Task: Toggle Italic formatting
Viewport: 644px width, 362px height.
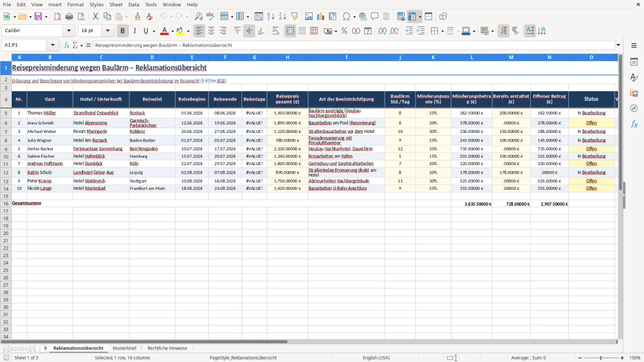Action: [135, 31]
